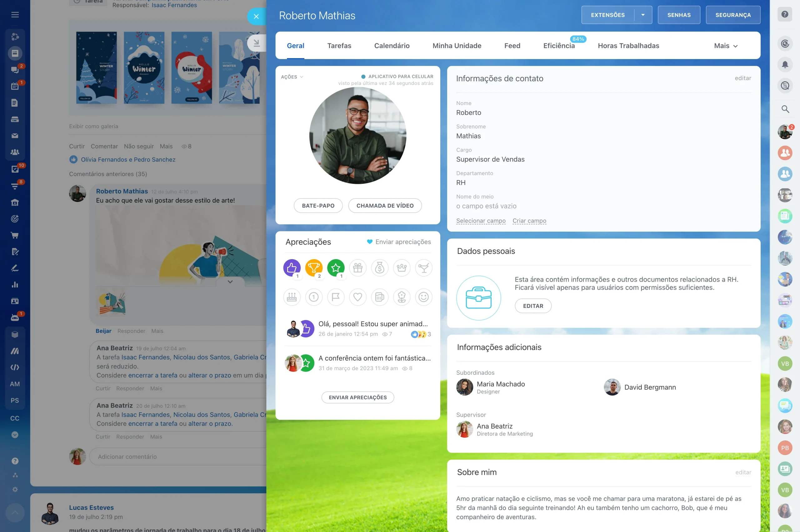Open the notifications bell icon

coord(785,64)
